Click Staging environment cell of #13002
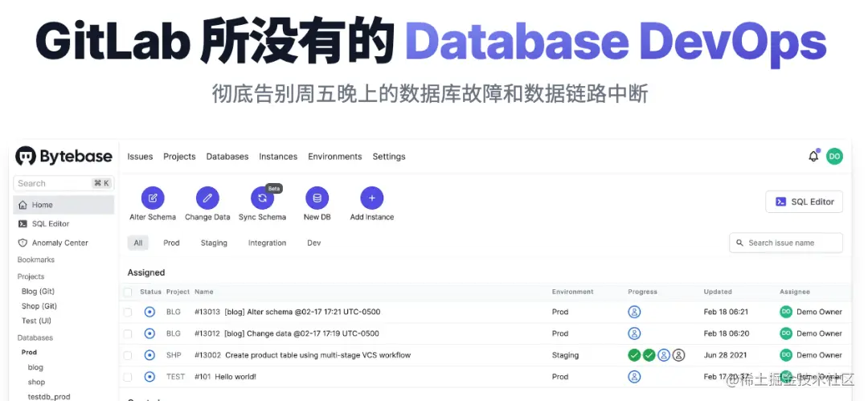 coord(565,355)
